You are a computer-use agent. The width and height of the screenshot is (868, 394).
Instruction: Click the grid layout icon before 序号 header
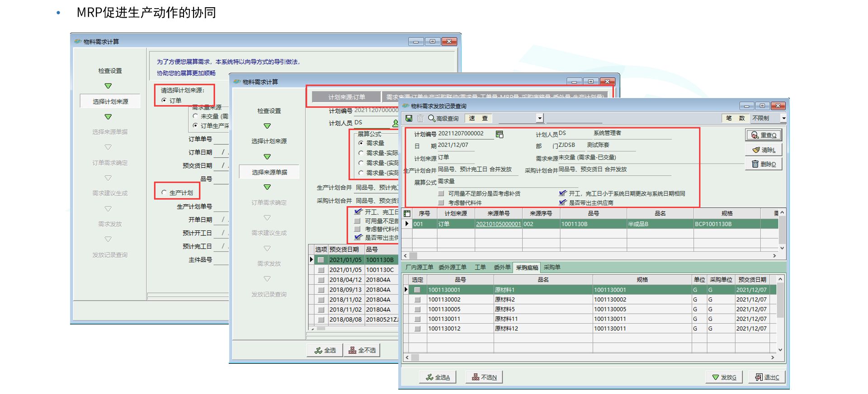[407, 213]
